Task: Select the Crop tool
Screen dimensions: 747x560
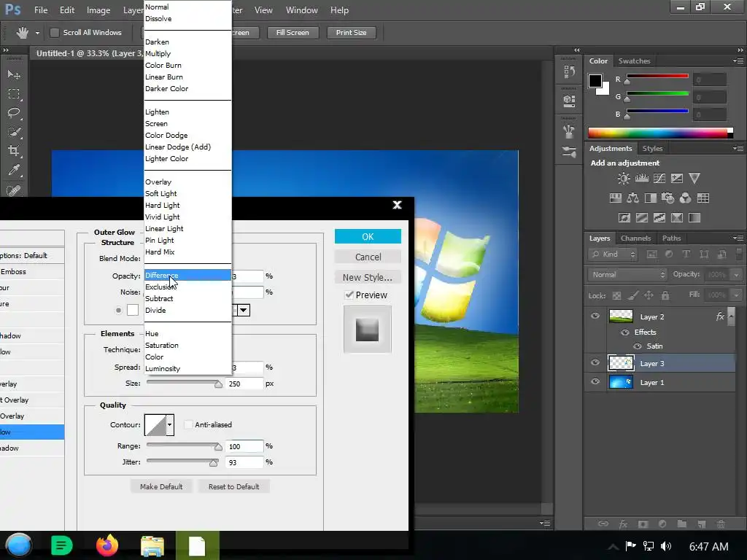Action: tap(14, 151)
